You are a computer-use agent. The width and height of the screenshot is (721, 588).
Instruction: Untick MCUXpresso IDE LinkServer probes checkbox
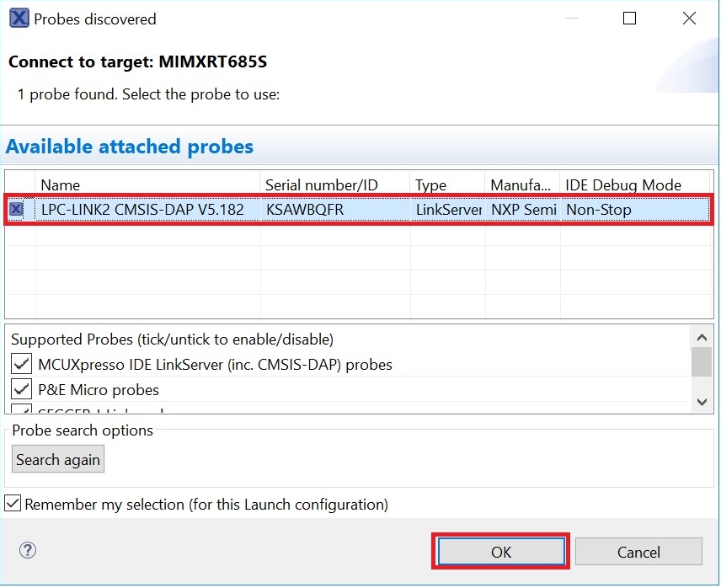(x=22, y=365)
